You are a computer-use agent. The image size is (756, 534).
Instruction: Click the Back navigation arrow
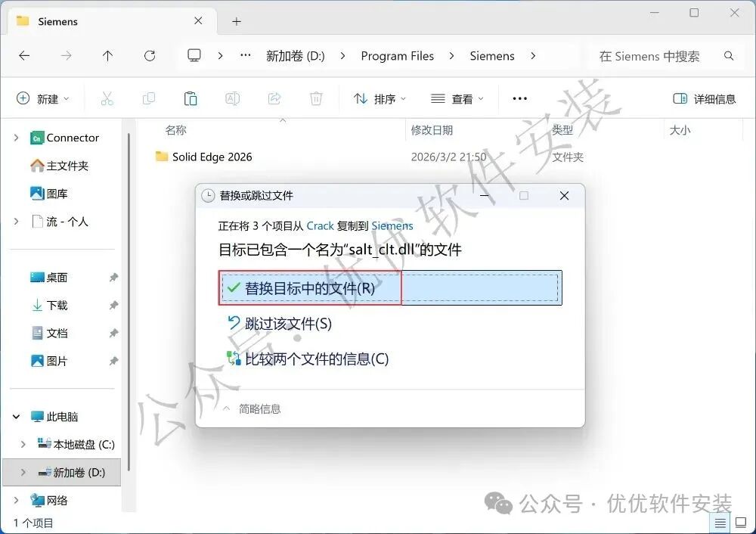point(24,56)
